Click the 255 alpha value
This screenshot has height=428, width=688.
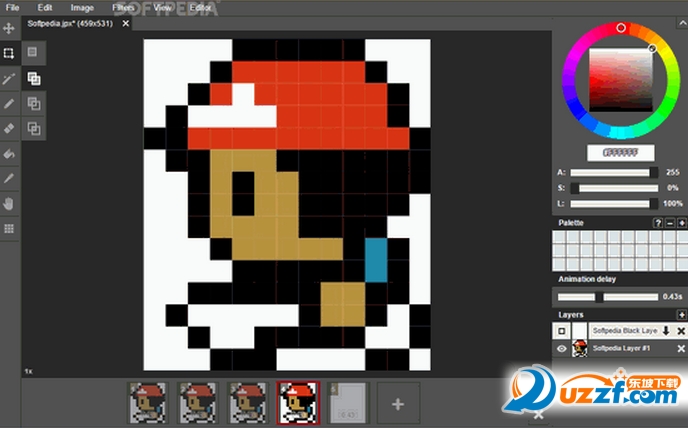click(673, 173)
